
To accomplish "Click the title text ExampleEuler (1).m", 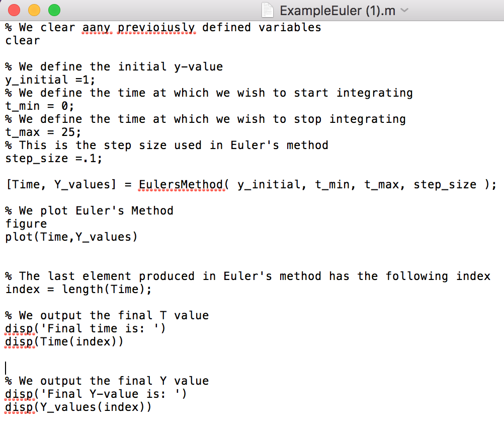I will pyautogui.click(x=337, y=9).
